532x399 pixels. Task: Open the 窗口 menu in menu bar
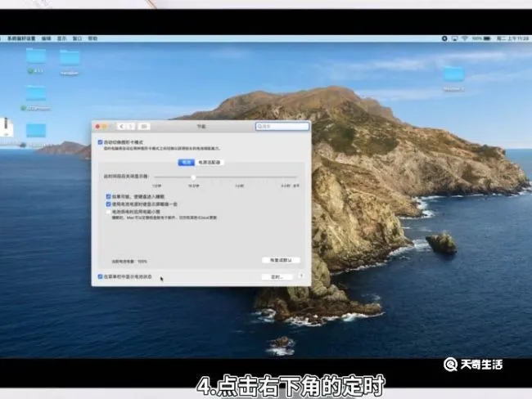click(x=78, y=38)
